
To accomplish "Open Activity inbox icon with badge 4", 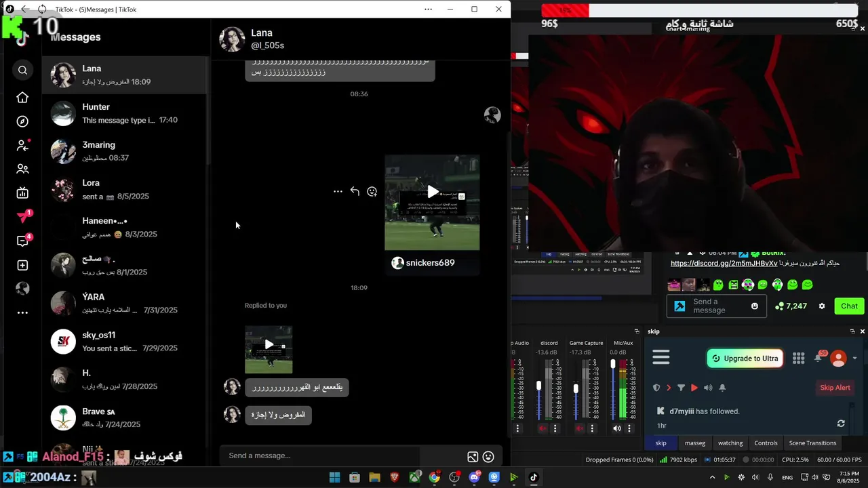I will click(x=24, y=241).
